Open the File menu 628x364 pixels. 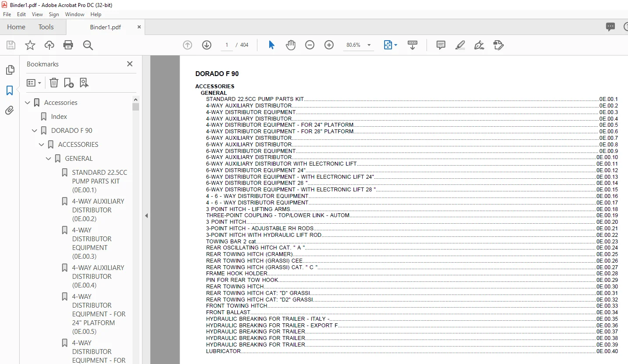pos(7,14)
